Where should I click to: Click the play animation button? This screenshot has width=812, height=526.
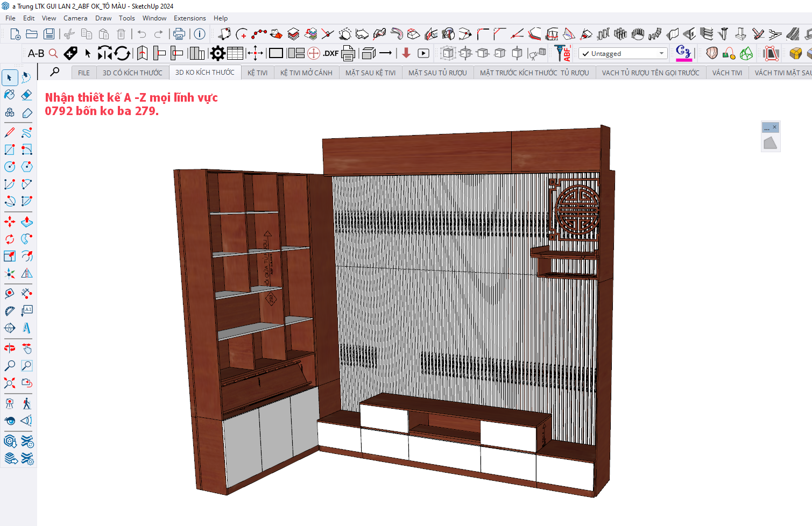[x=423, y=53]
